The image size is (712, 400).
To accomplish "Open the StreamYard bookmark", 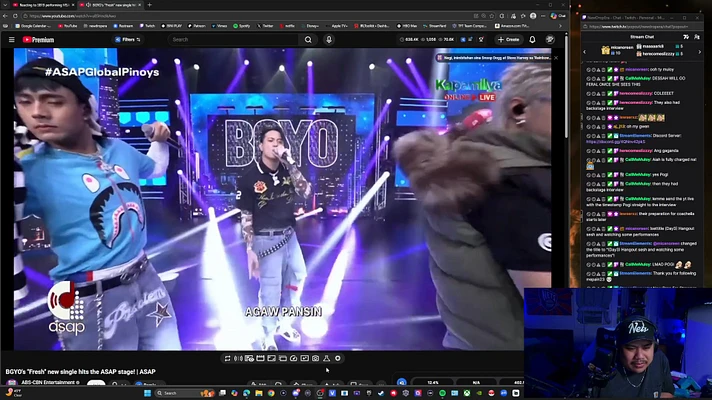I will coord(435,26).
